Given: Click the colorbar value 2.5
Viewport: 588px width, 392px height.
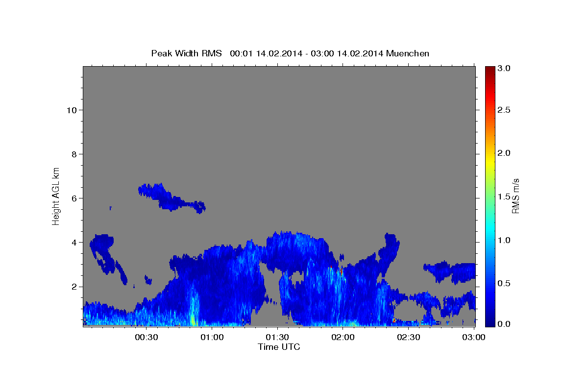Looking at the screenshot, I should 505,110.
